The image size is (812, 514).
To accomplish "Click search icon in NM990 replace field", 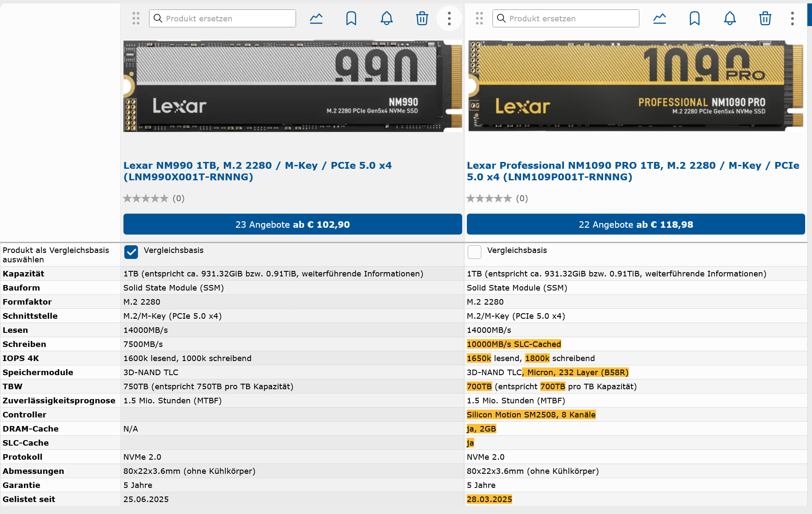I will 158,18.
